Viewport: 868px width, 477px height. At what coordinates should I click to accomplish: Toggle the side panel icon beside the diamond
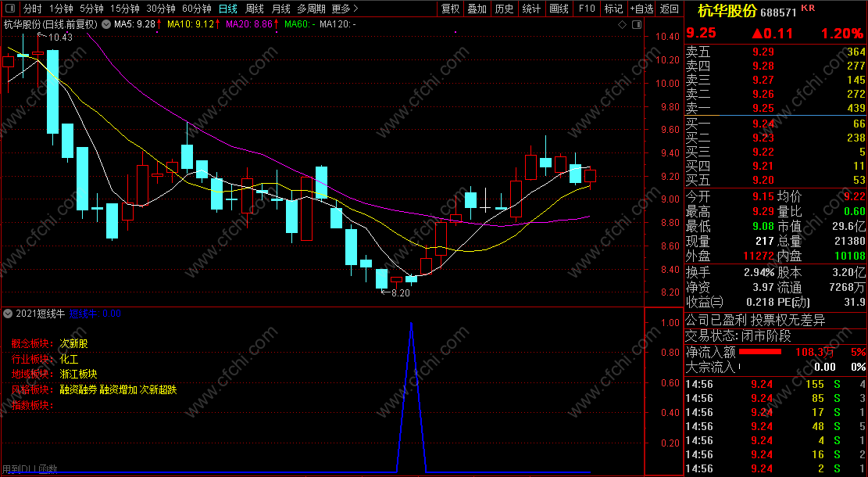coord(637,24)
